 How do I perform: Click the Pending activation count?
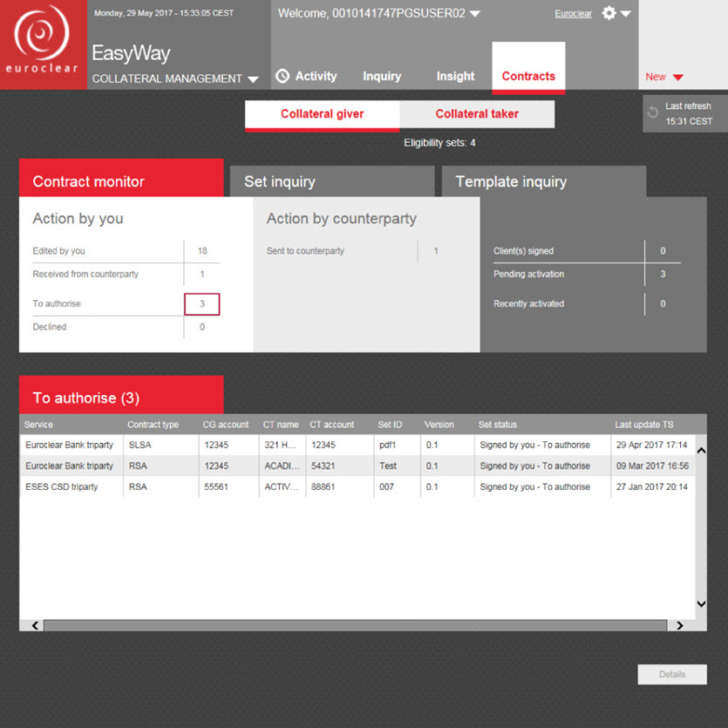pyautogui.click(x=663, y=275)
